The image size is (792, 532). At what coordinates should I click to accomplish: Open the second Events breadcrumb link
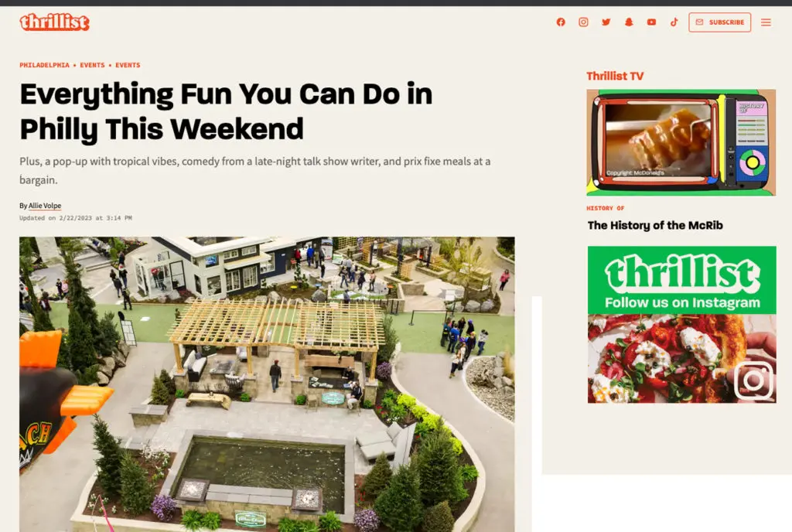coord(128,65)
